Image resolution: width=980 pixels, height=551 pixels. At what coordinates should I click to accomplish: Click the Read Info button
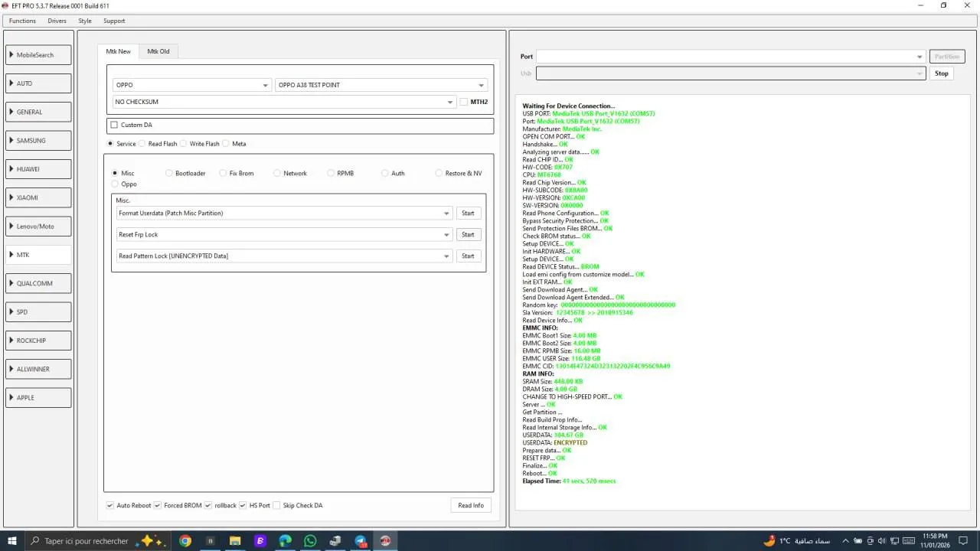coord(470,506)
